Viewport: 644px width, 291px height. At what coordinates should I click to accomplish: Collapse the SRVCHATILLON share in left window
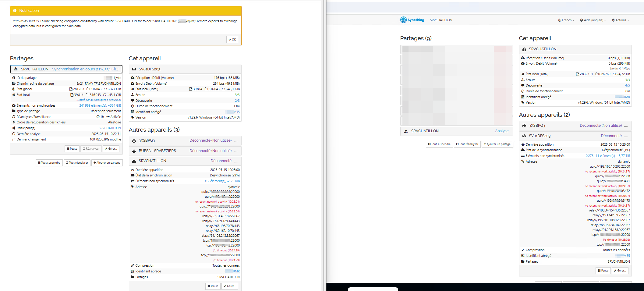click(66, 69)
